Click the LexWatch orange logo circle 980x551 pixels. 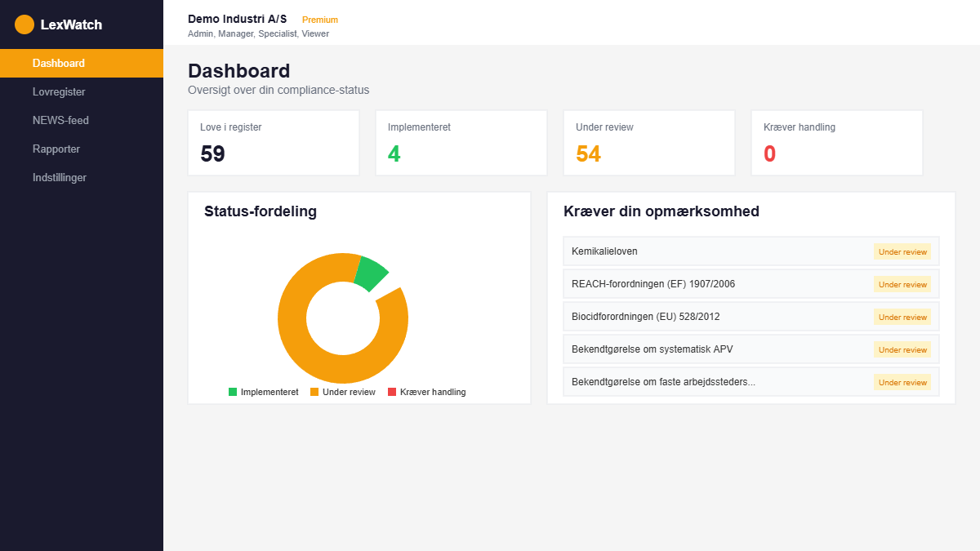[24, 24]
